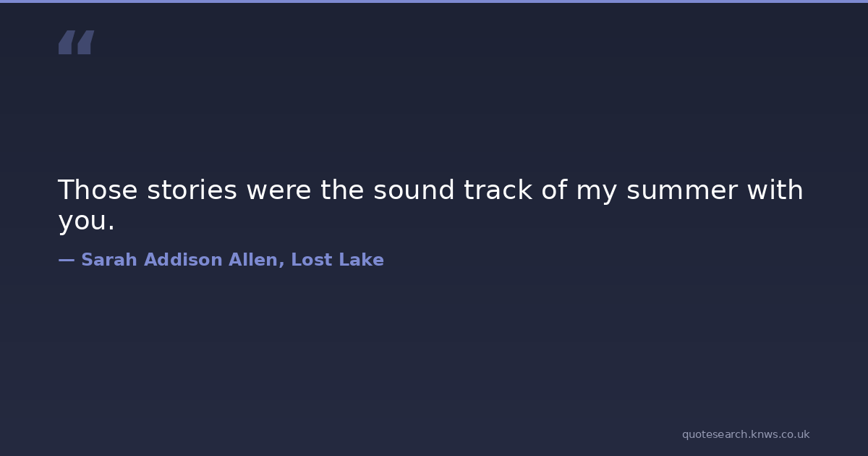Click the quotesearch.knws.co.uk link
Screen dimensions: 868x456
pos(745,434)
